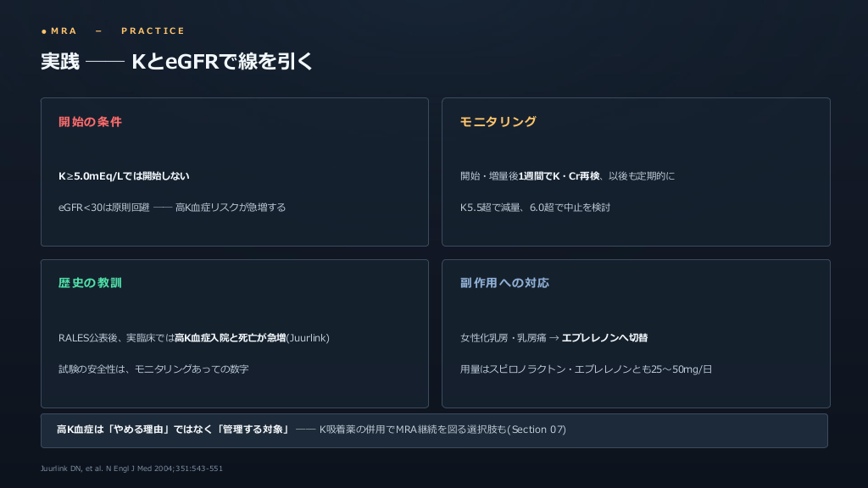Click the bold 高K血症入院と死亡が急増 text

pos(231,337)
